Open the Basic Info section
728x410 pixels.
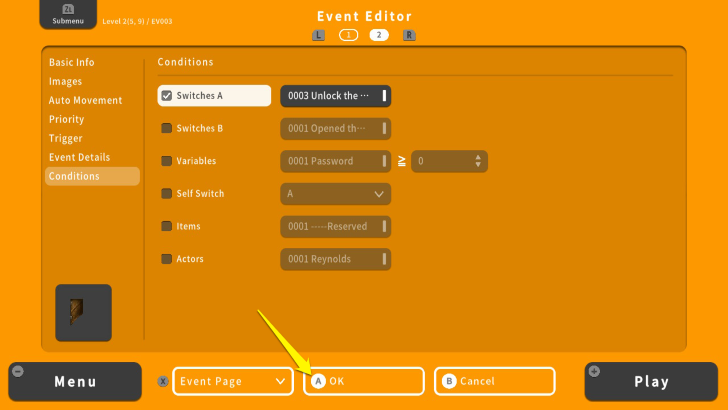coord(72,62)
